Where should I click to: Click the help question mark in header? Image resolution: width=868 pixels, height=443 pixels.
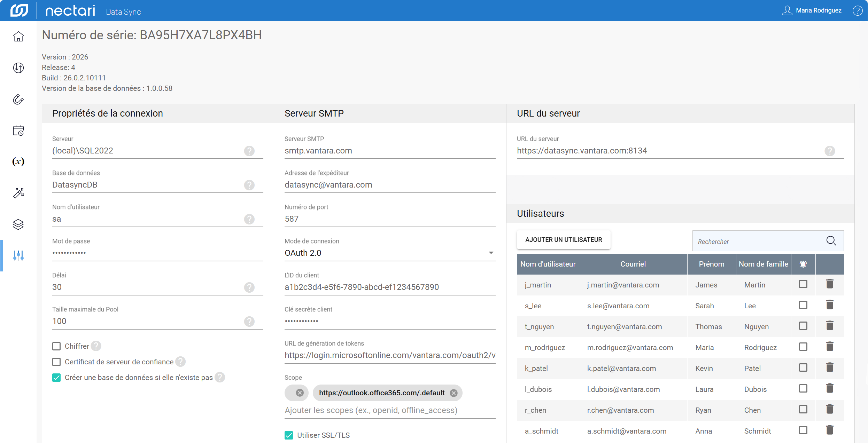(857, 10)
